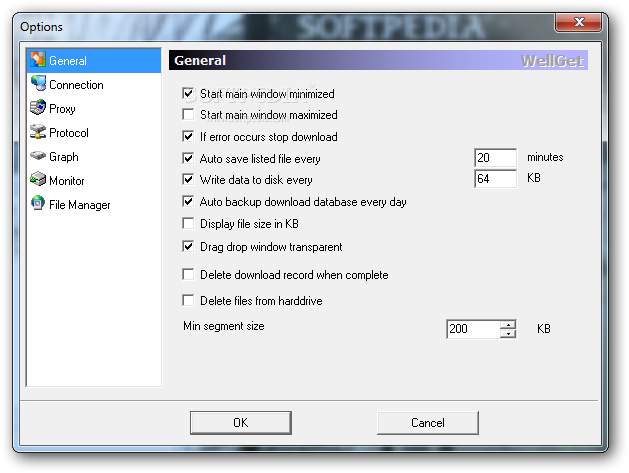Viewport: 629px width, 473px height.
Task: Click the Proxy globe icon
Action: (x=38, y=108)
